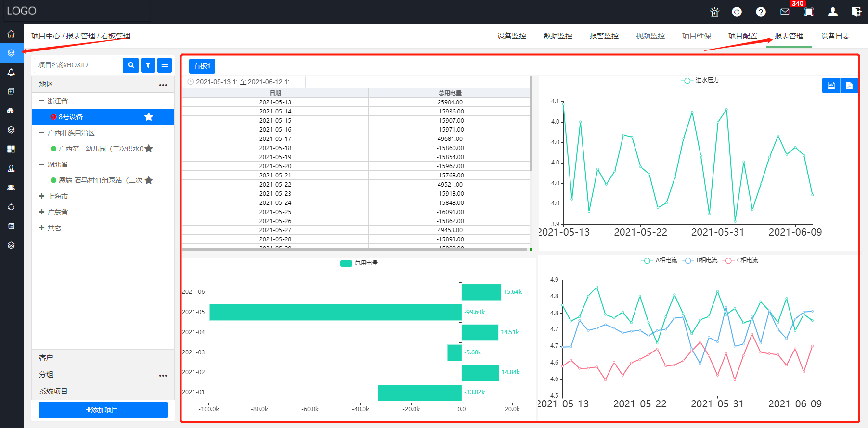Click the LOGO in the header
This screenshot has width=868, height=428.
(22, 11)
